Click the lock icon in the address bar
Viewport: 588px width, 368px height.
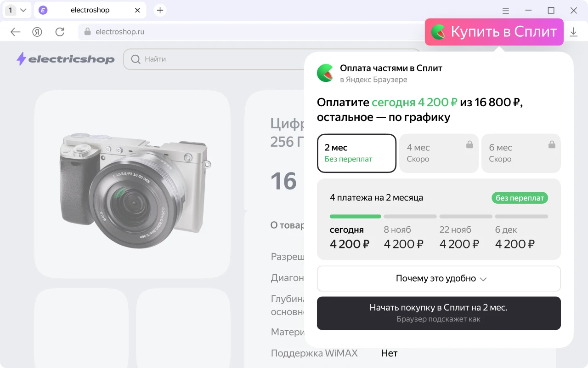(x=87, y=32)
